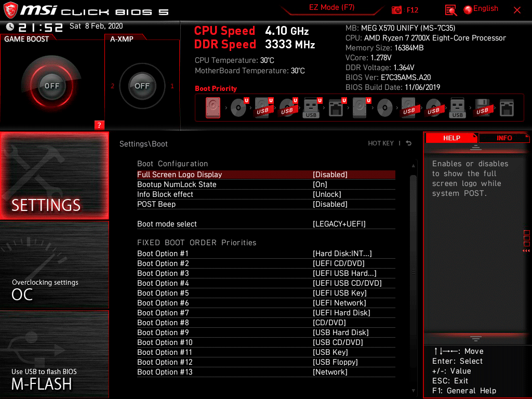Click the help panel bottom collapse handle

[x=475, y=338]
